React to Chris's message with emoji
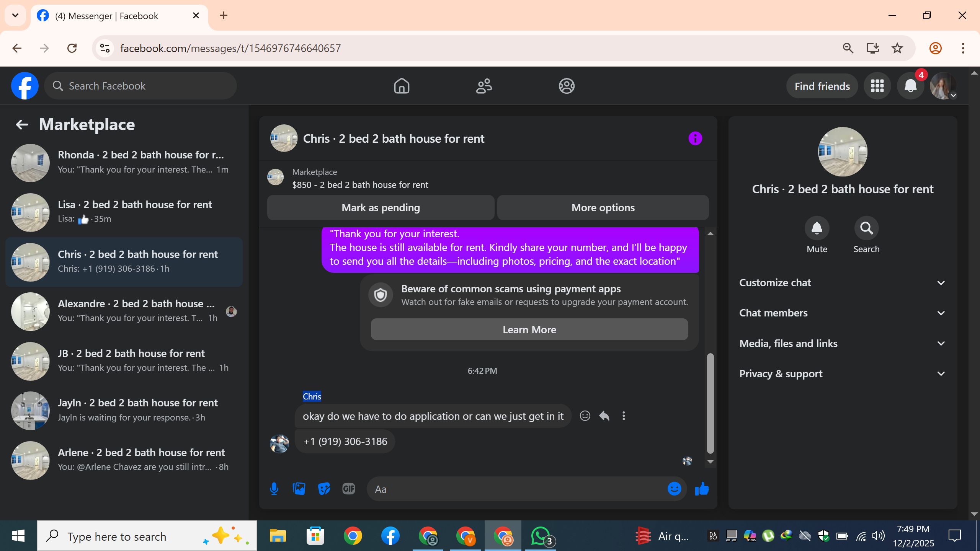Viewport: 980px width, 551px height. coord(585,416)
